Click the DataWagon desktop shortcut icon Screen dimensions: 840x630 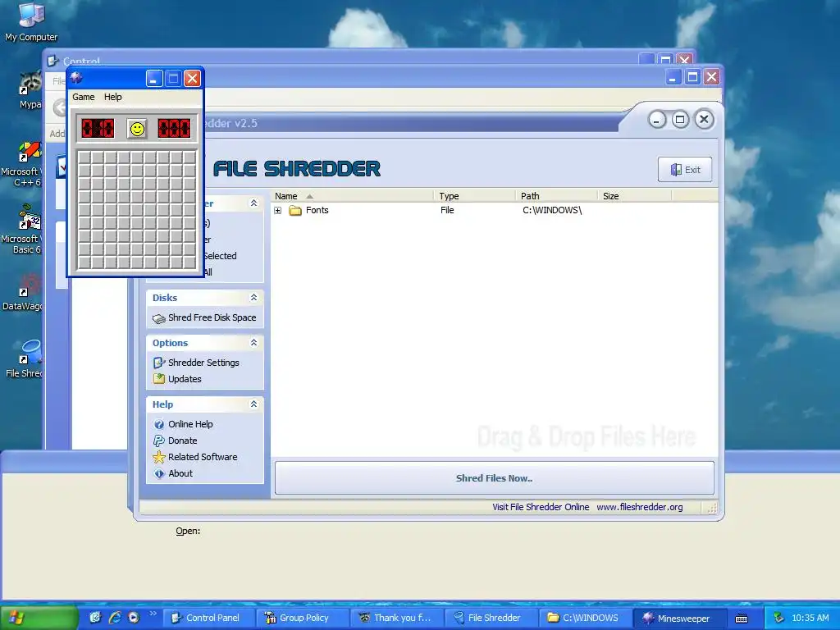pyautogui.click(x=22, y=293)
